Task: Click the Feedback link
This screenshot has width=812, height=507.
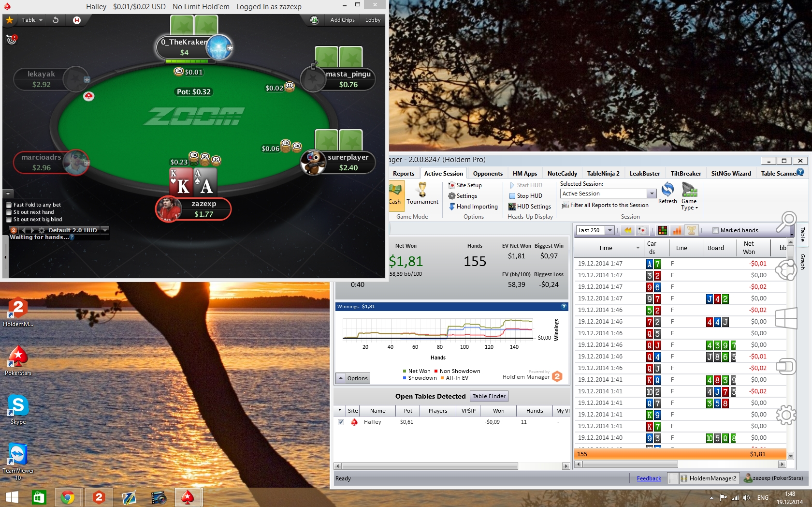Action: click(649, 478)
